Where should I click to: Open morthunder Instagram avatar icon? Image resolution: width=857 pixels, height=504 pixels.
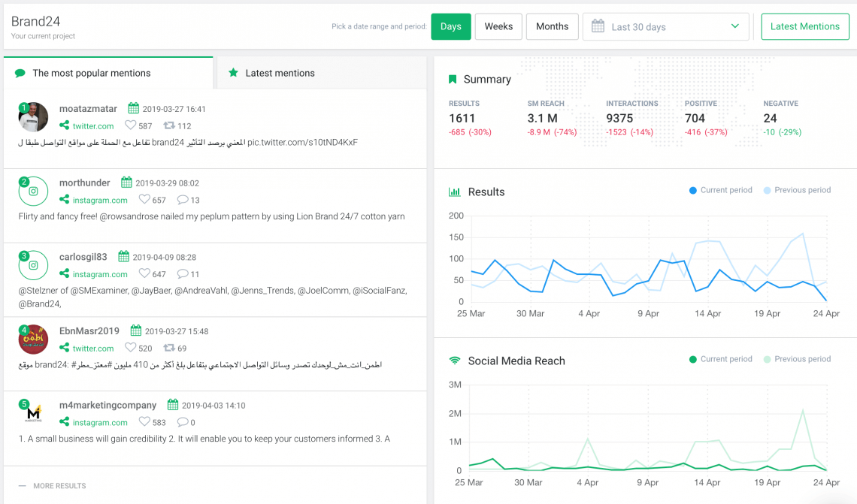33,191
